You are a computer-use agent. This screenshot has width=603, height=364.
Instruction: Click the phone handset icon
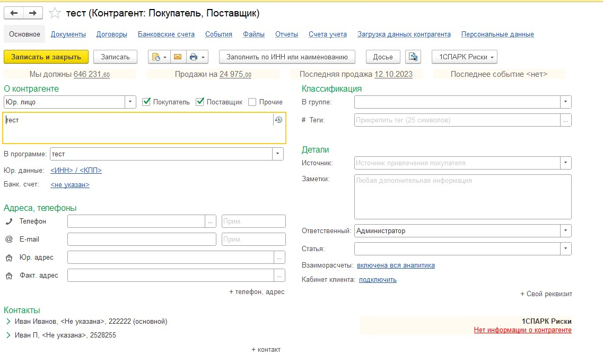9,221
